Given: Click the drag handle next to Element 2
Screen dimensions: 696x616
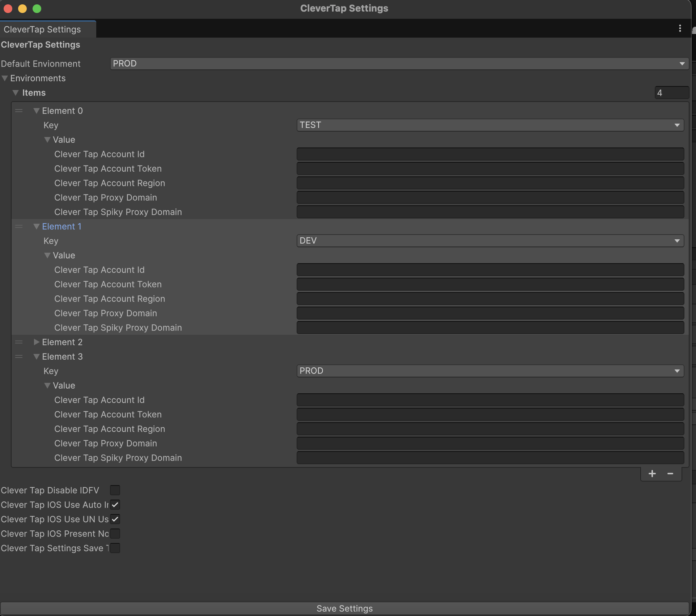Looking at the screenshot, I should (x=19, y=342).
